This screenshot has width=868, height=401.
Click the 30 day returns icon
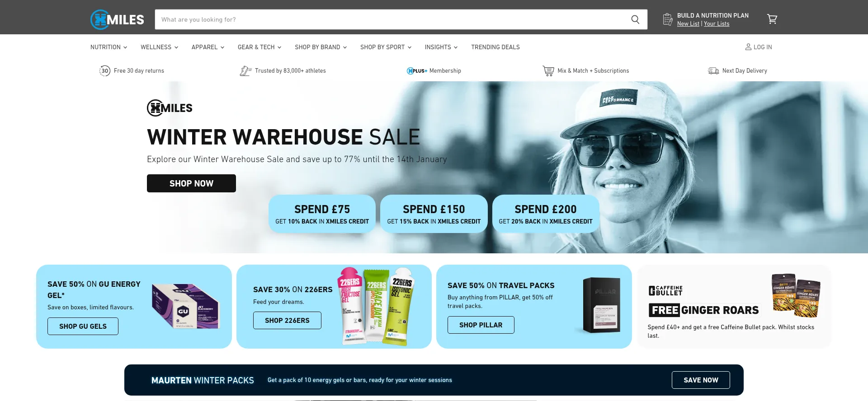105,71
